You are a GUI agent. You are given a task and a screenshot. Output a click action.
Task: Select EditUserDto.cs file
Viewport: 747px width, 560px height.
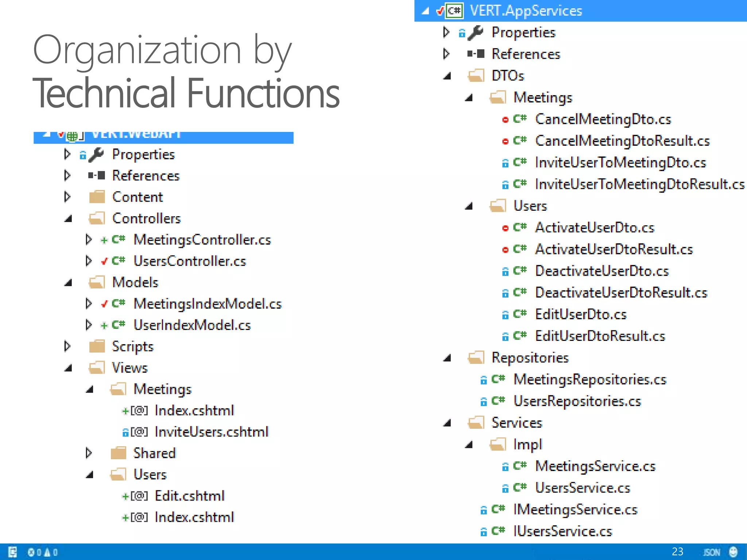tap(581, 314)
